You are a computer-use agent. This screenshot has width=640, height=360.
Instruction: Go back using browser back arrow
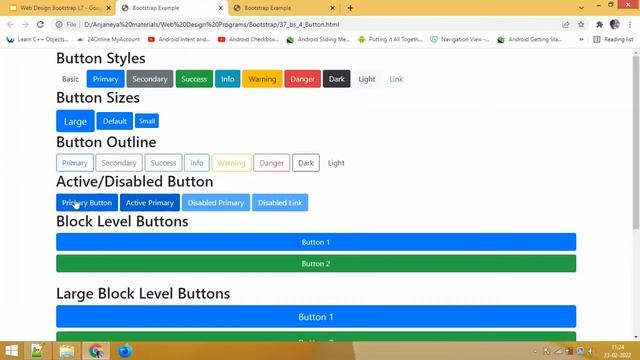point(10,24)
